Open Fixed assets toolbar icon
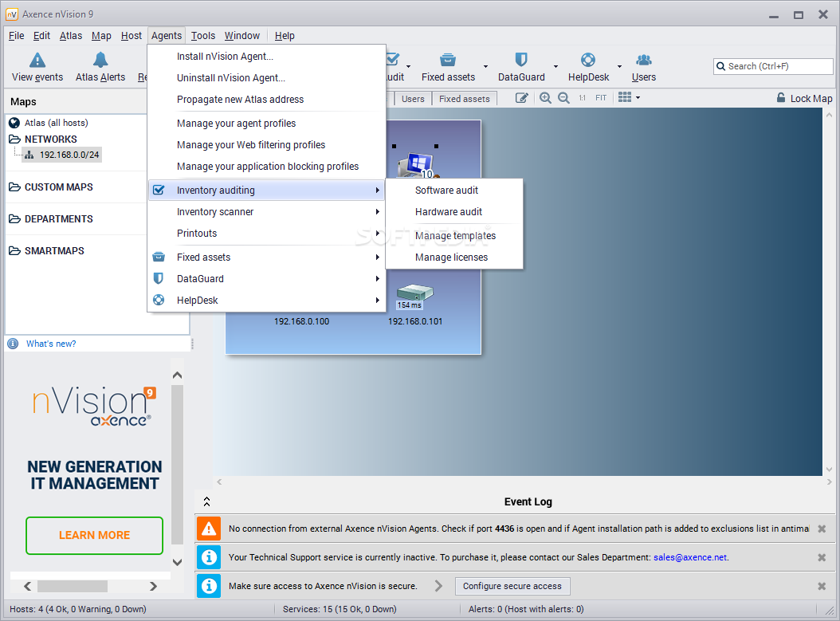This screenshot has height=621, width=840. (x=447, y=60)
